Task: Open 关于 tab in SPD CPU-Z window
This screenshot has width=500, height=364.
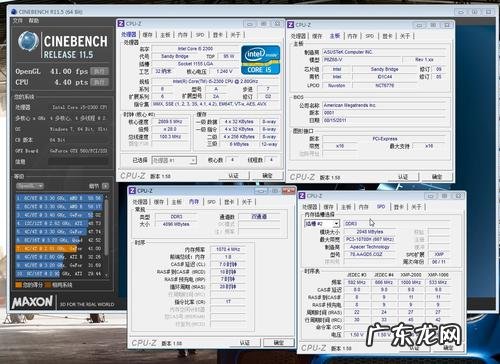Action: pos(416,207)
